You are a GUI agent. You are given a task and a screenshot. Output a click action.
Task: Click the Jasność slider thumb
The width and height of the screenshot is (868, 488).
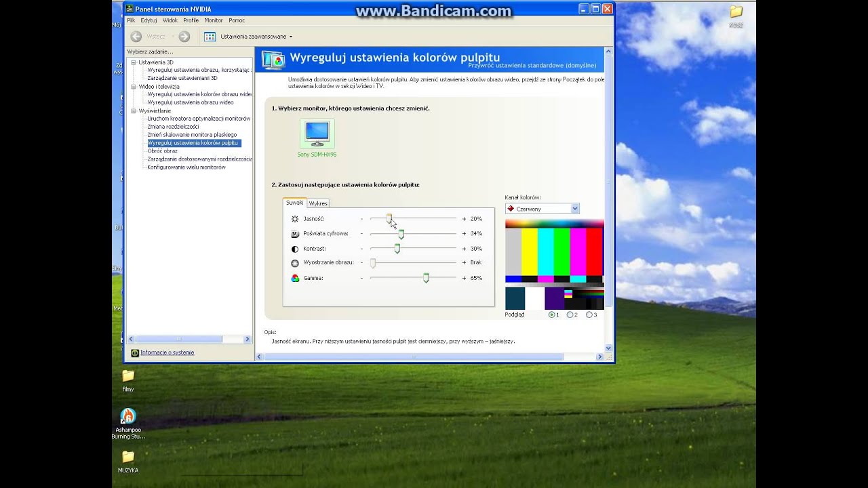click(x=389, y=218)
